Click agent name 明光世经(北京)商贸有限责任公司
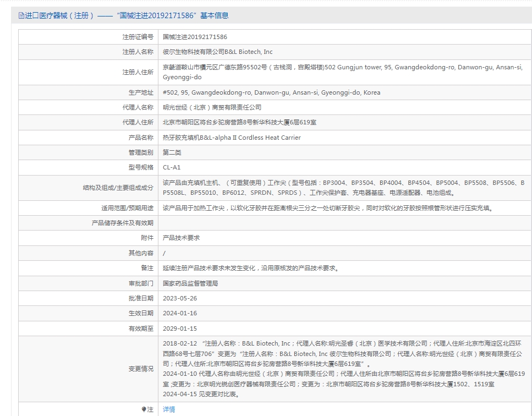532x416 pixels. [212, 107]
